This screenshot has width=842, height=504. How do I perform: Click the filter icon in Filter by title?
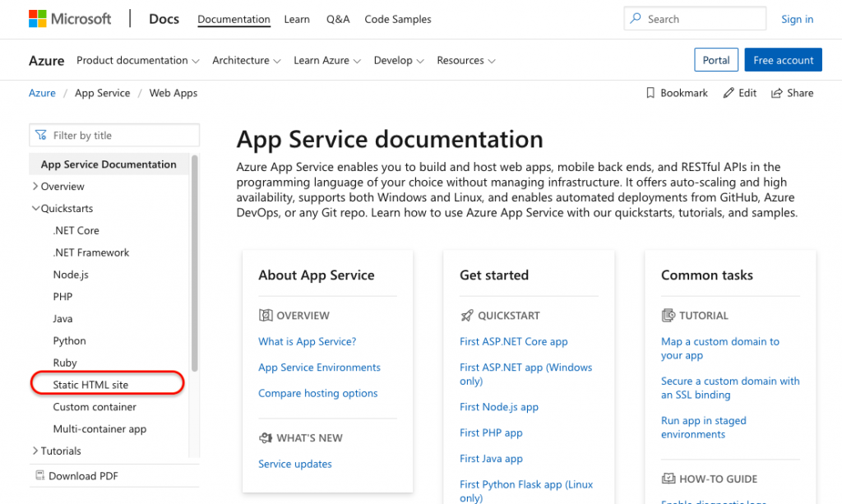coord(41,136)
